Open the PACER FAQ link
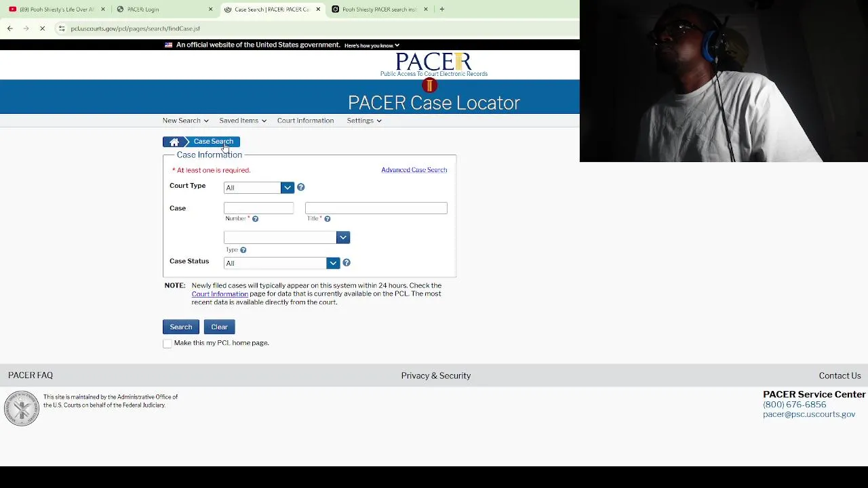The width and height of the screenshot is (868, 488). point(31,375)
